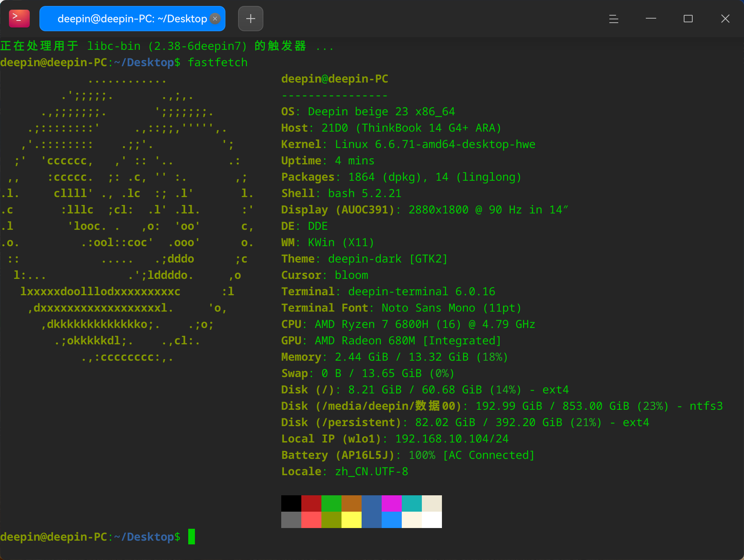Click the 'Disk (/persistent)' usage line
Image resolution: width=744 pixels, height=560 pixels.
pos(465,422)
